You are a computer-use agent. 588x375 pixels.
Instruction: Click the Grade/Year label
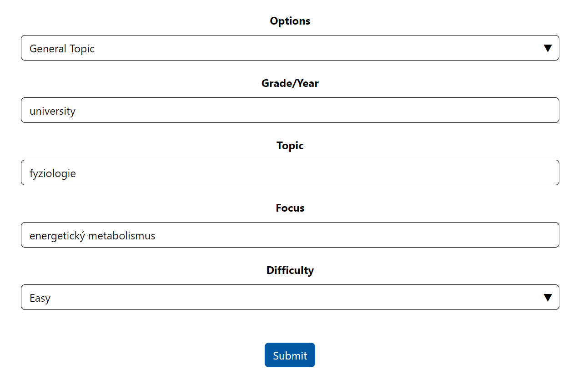click(x=290, y=83)
